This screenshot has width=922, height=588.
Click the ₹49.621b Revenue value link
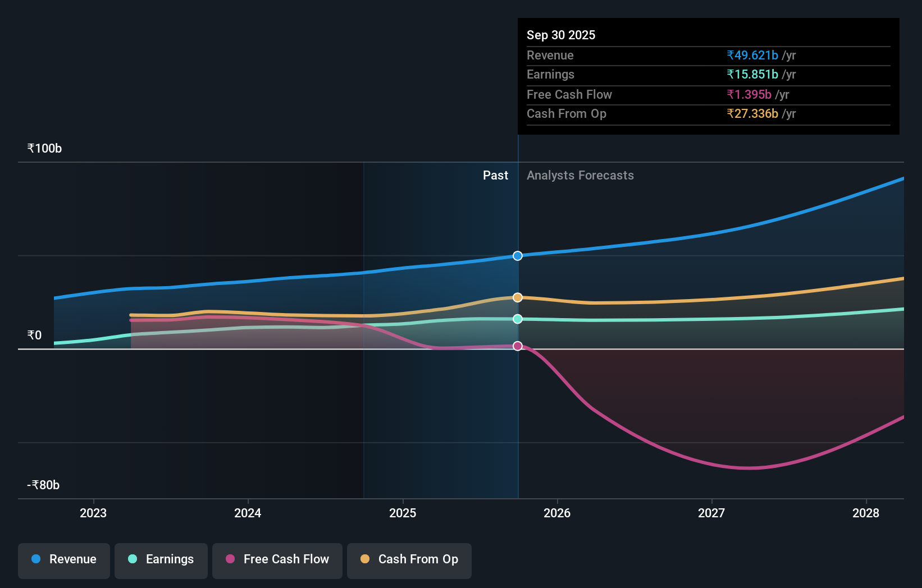(752, 56)
